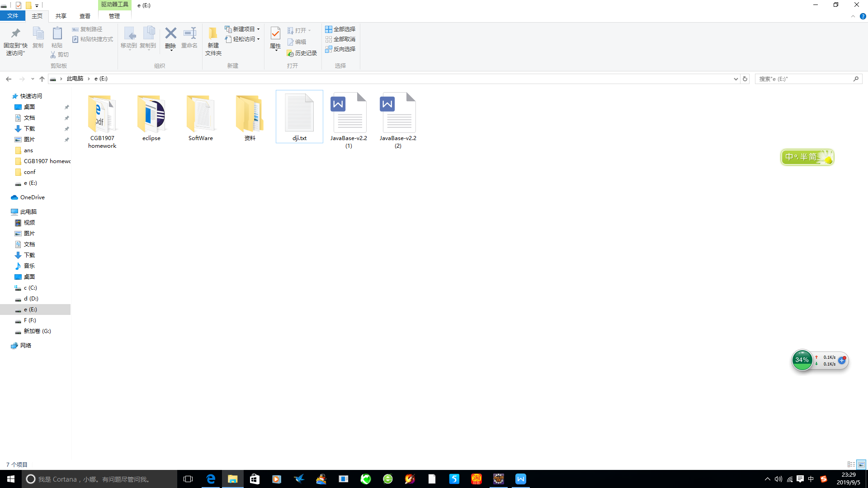Select the SoftWare folder

coord(201,117)
